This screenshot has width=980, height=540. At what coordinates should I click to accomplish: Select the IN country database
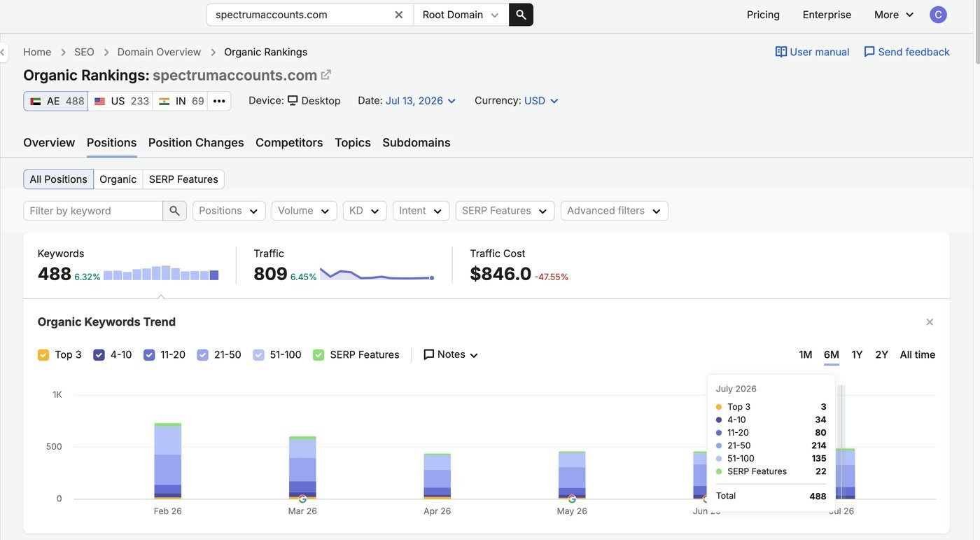pyautogui.click(x=181, y=101)
